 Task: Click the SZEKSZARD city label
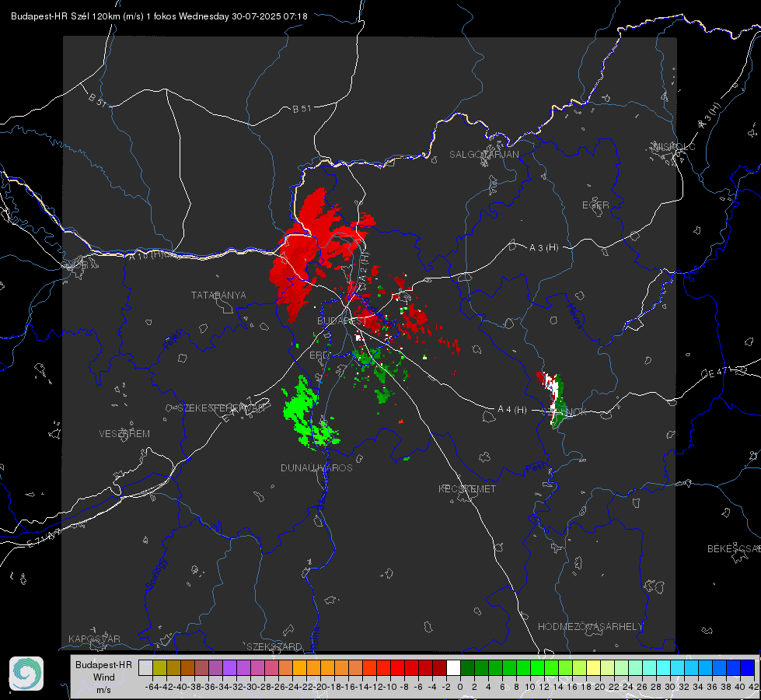click(274, 646)
